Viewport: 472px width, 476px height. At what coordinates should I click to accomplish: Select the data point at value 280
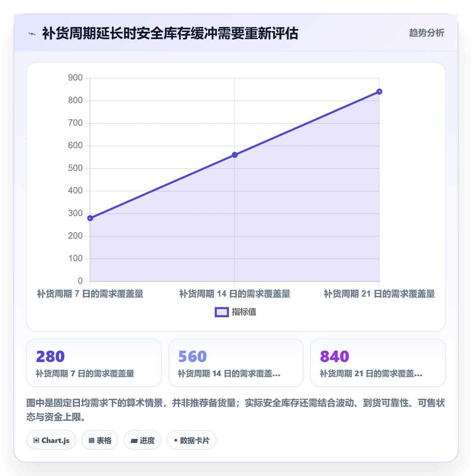point(90,218)
